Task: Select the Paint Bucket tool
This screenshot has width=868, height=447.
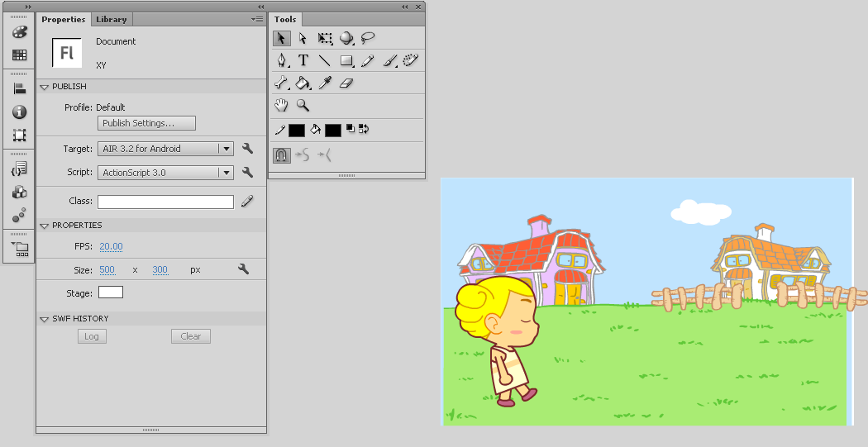Action: point(303,83)
